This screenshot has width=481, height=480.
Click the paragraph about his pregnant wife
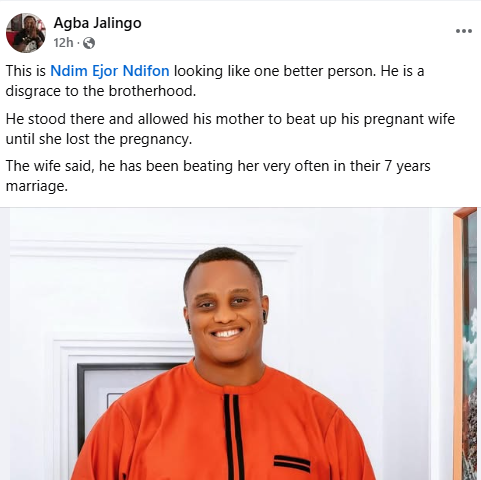point(230,129)
